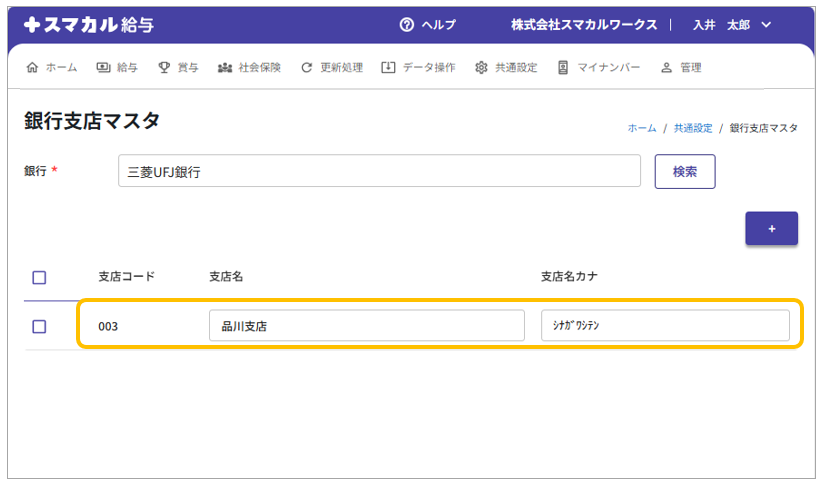This screenshot has width=823, height=486.
Task: Follow the 共通設定 breadcrumb link
Action: coord(693,128)
